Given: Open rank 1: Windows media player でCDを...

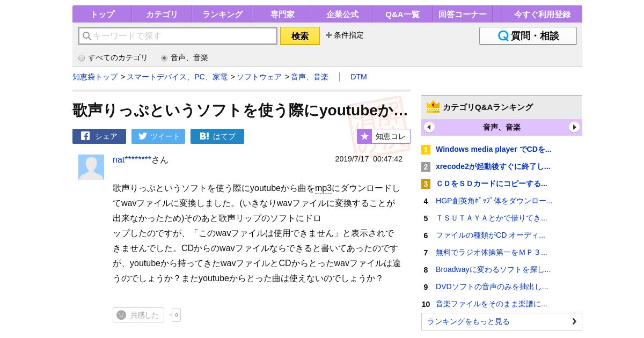Looking at the screenshot, I should point(494,149).
